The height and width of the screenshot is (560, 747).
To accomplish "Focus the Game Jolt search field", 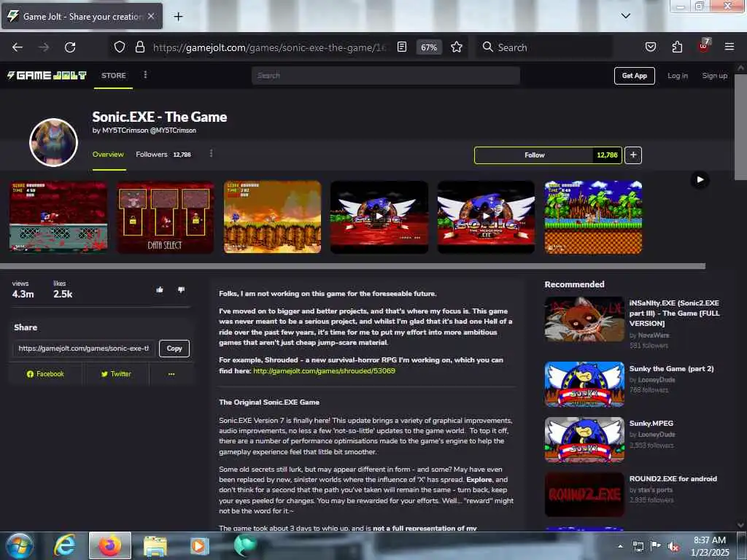I will tap(385, 75).
